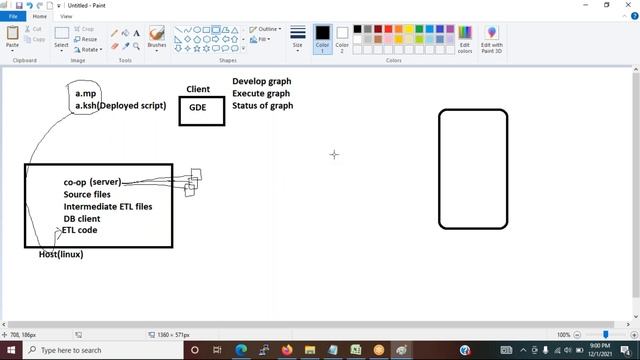Switch to the View tab
The height and width of the screenshot is (360, 640).
tap(66, 16)
